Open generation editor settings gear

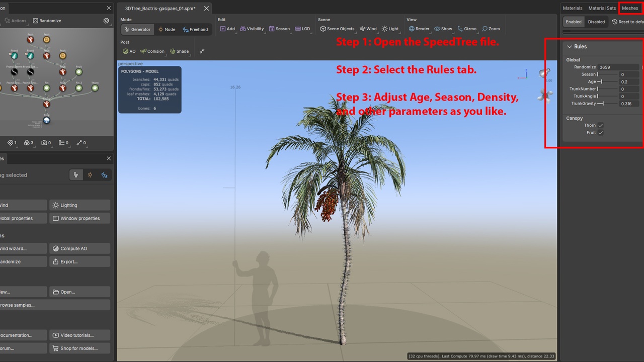click(106, 21)
